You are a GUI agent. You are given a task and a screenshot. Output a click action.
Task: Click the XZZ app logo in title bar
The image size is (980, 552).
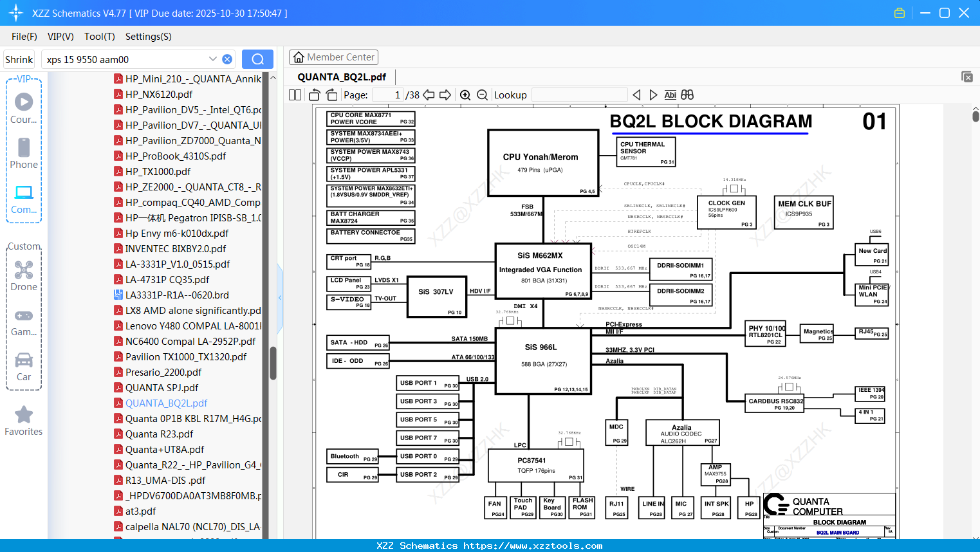click(x=15, y=13)
